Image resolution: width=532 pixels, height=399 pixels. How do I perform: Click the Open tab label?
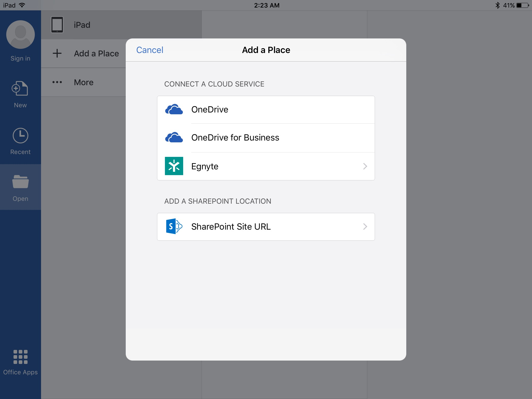(x=21, y=199)
